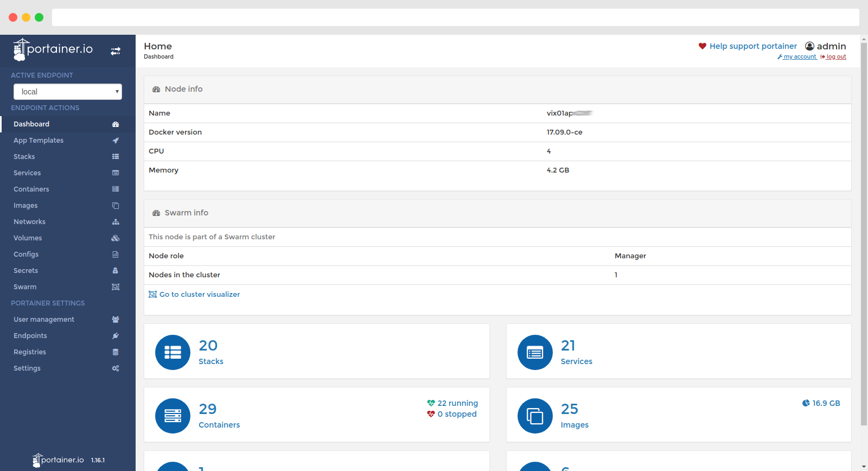868x471 pixels.
Task: Open Networks in the sidebar
Action: 68,222
